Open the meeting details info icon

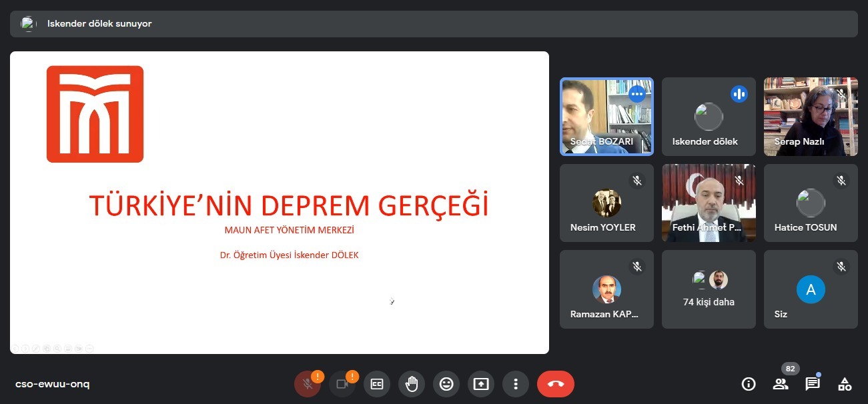(749, 384)
